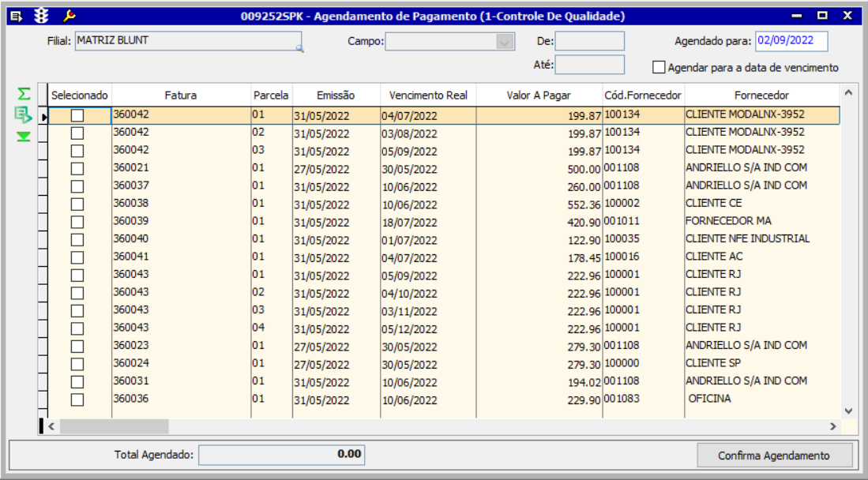
Task: Click the Total Agendado value field
Action: tap(282, 455)
